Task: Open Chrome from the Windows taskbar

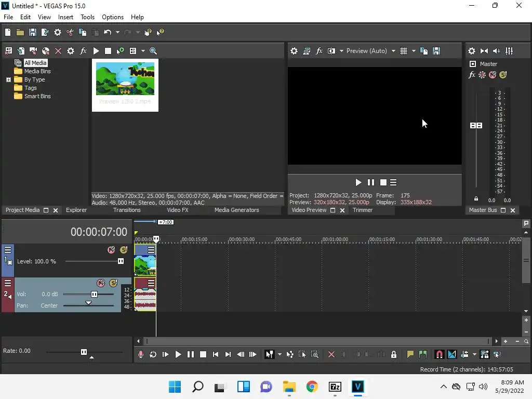Action: [x=312, y=387]
